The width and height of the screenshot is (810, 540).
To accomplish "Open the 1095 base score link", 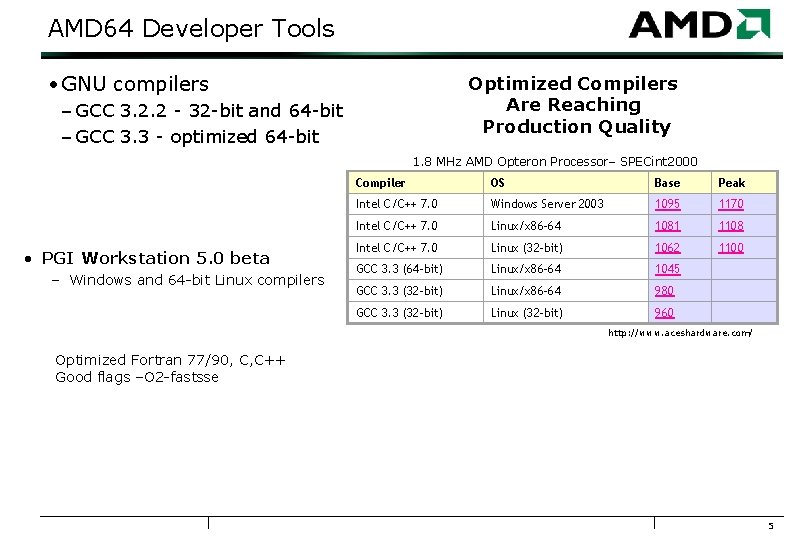I will tap(667, 204).
